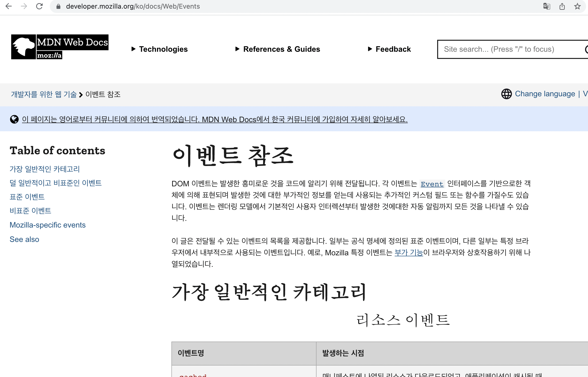Click the 부가 기능 link
Screen dimensions: 588x377
coord(409,253)
